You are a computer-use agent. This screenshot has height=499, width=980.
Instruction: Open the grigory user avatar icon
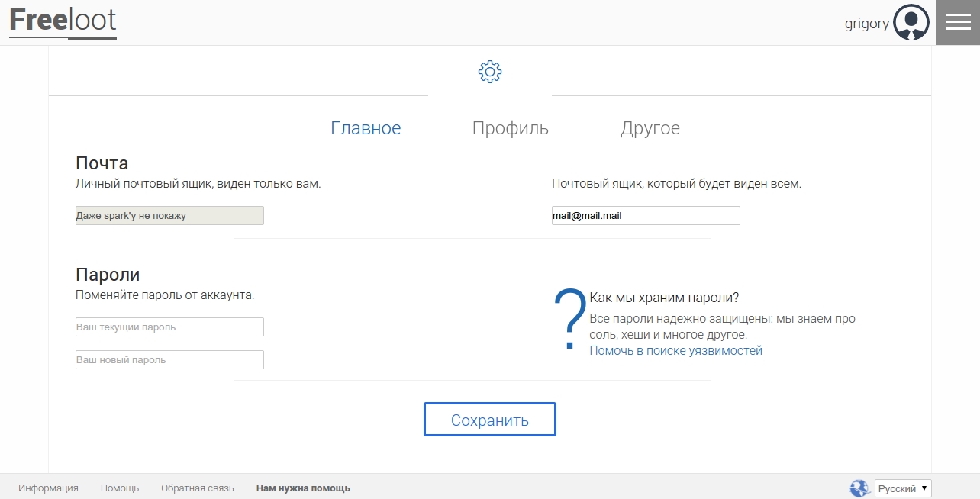[911, 22]
